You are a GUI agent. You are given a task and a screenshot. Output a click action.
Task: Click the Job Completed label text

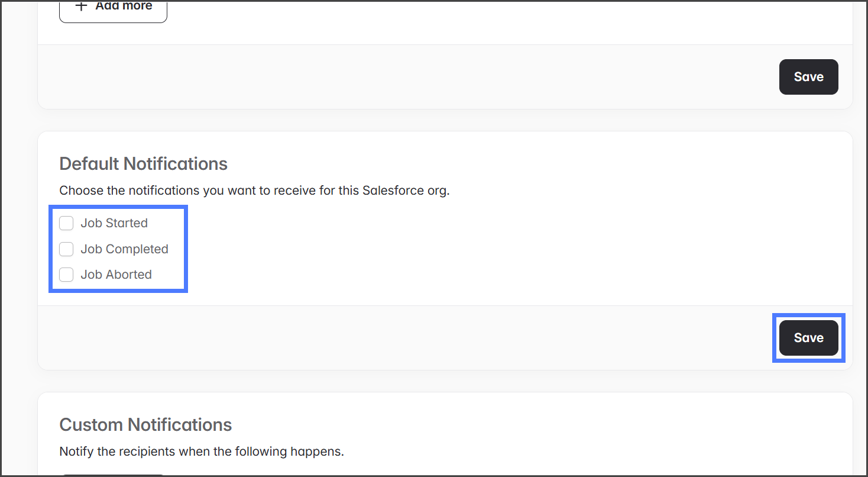(x=124, y=249)
